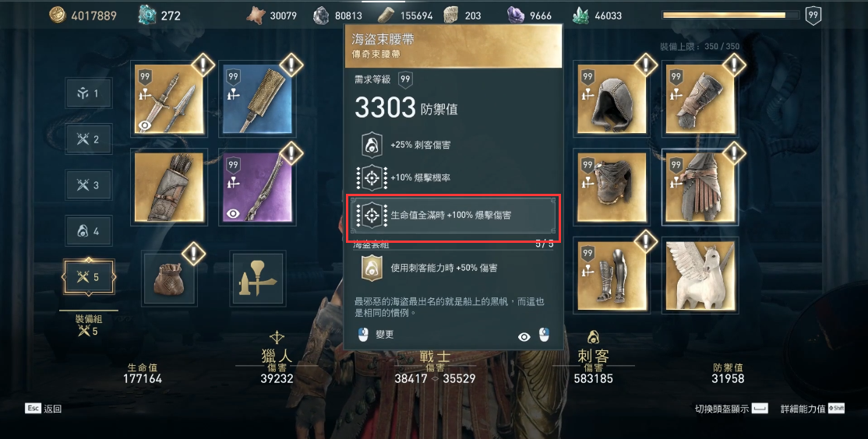The height and width of the screenshot is (439, 868).
Task: Switch to assassin loadout 4
Action: click(x=89, y=230)
